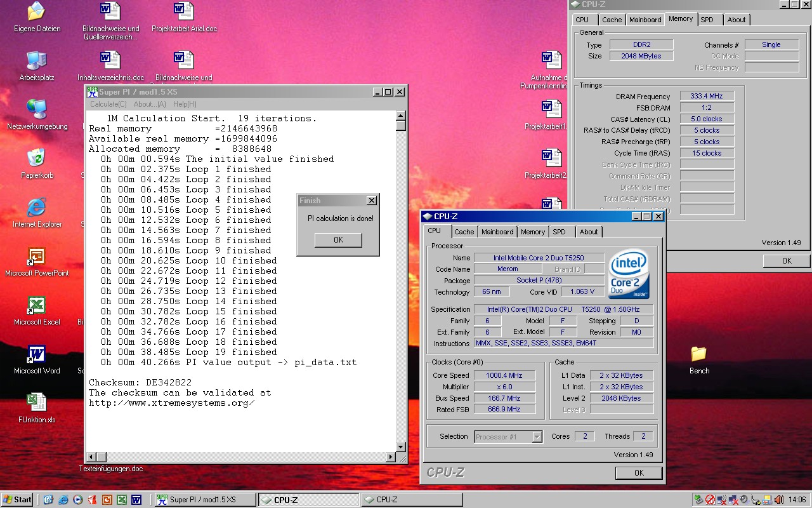Click the Rated FSB value 666.9 MHz
Screen dimensions: 812x508
(504, 410)
